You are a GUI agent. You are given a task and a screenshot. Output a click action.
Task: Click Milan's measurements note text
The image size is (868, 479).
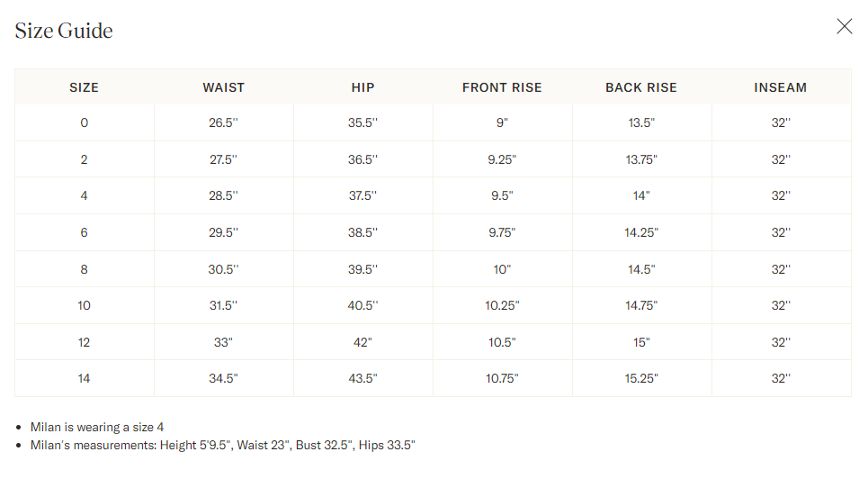click(222, 445)
